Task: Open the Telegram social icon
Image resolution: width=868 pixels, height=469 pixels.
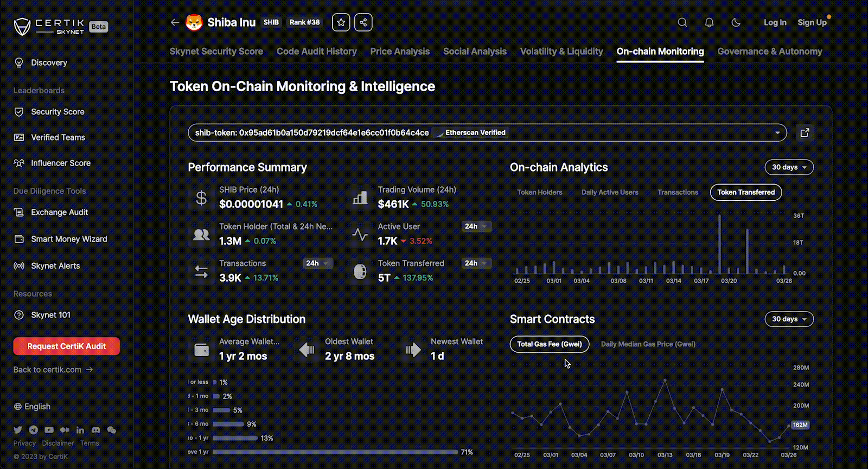Action: (34, 430)
